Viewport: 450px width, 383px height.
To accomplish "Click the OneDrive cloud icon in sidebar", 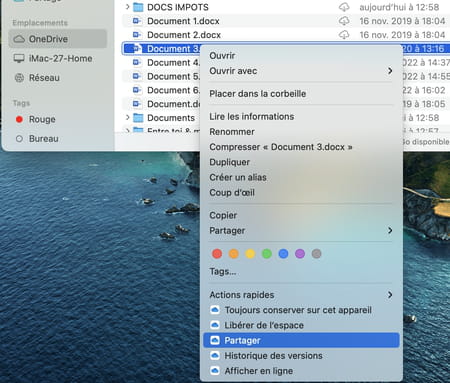I will click(x=19, y=39).
